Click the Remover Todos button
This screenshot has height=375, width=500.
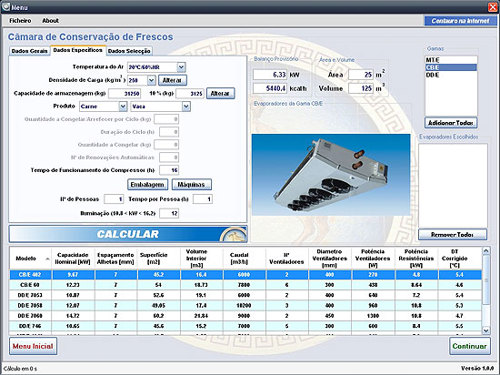452,235
